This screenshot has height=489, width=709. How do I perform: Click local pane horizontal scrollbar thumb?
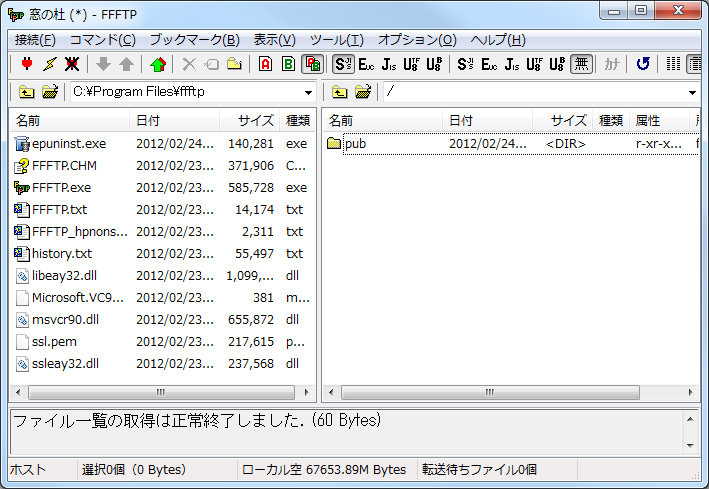161,392
